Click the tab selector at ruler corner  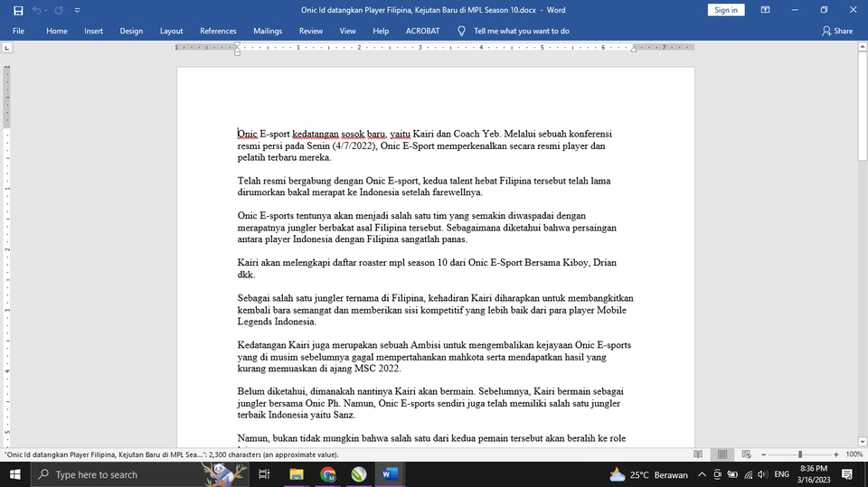6,48
